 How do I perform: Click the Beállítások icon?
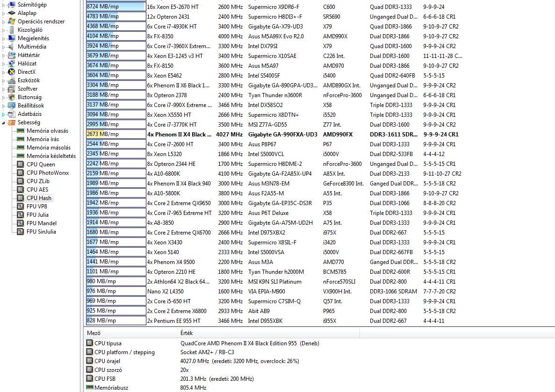click(12, 106)
